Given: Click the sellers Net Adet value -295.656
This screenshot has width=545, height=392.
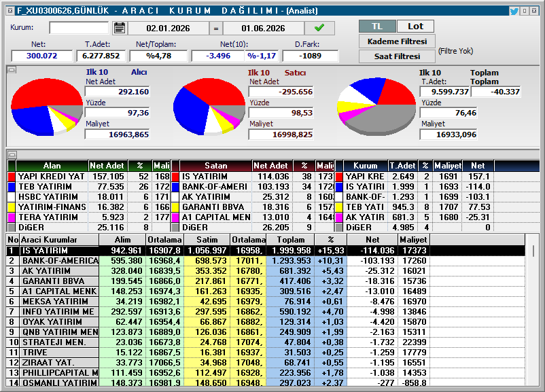Looking at the screenshot, I should [x=281, y=92].
